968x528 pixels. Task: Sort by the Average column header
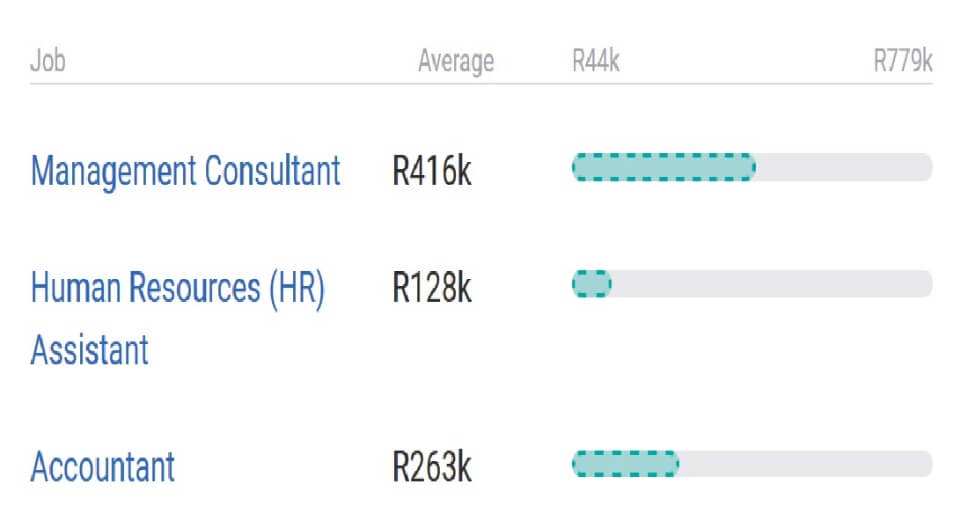point(456,61)
